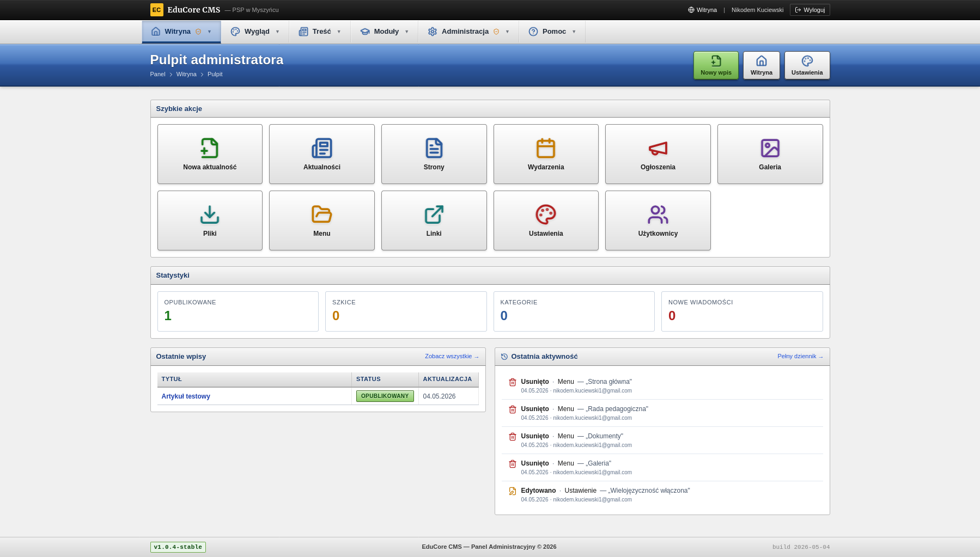Open the Pliki download tile
Viewport: 980px width, 557px height.
(x=210, y=221)
